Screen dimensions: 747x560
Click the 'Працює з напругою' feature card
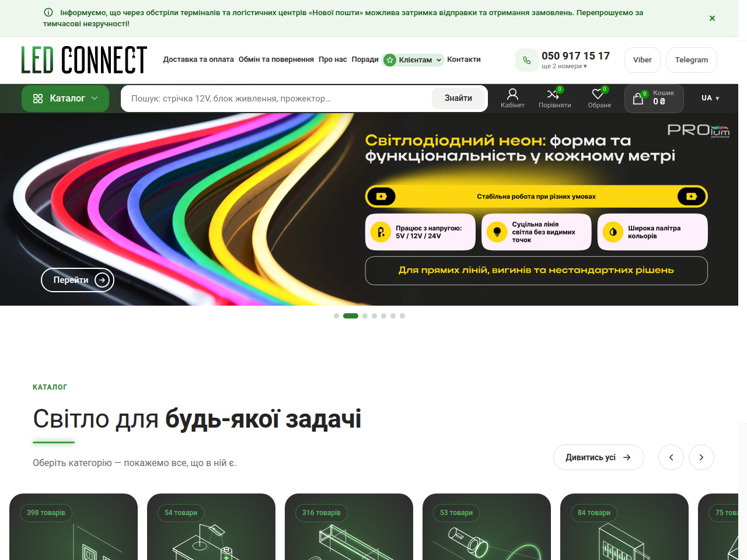pyautogui.click(x=420, y=232)
